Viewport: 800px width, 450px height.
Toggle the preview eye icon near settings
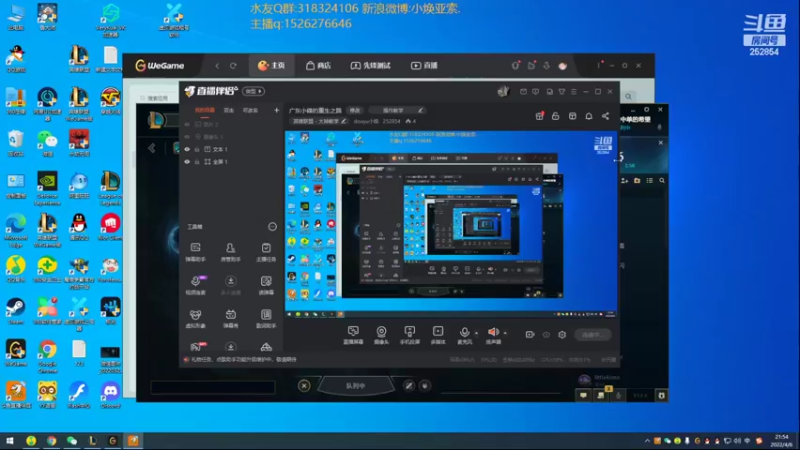(x=546, y=335)
